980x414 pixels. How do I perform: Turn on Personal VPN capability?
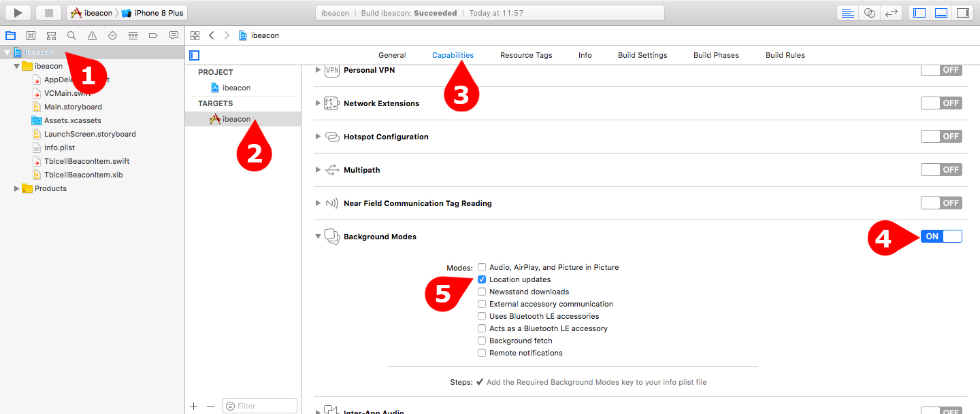click(x=941, y=70)
